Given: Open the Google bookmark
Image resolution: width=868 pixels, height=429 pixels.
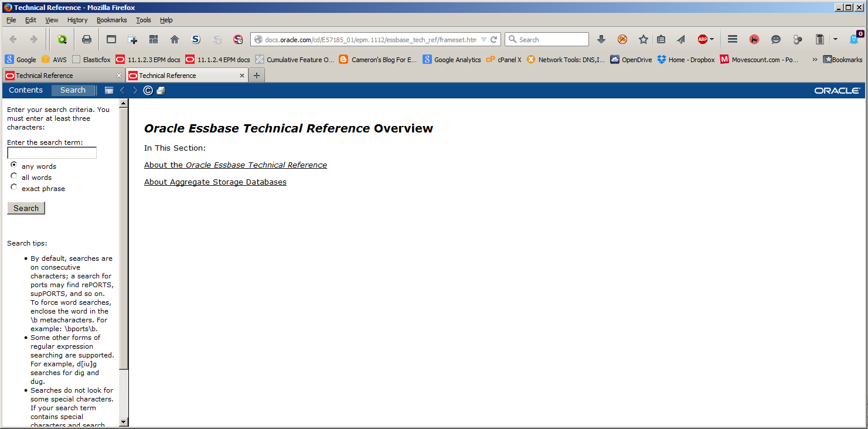Looking at the screenshot, I should (x=21, y=59).
